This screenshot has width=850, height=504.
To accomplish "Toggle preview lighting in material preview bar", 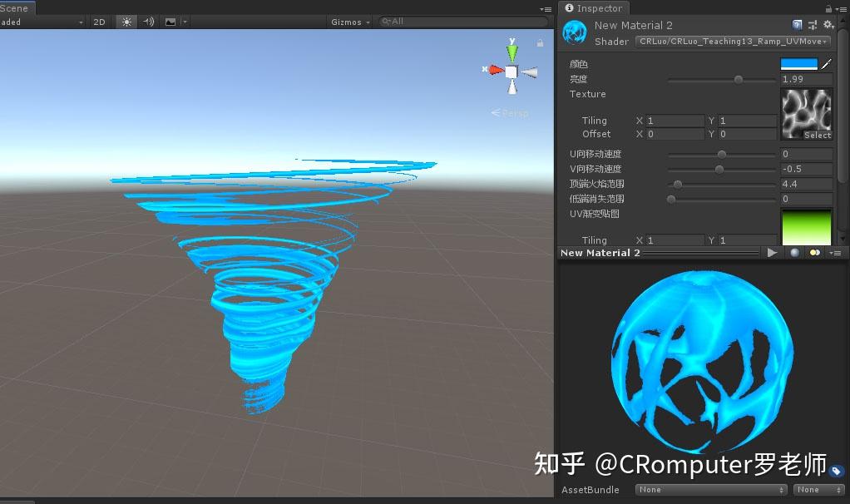I will coord(814,252).
